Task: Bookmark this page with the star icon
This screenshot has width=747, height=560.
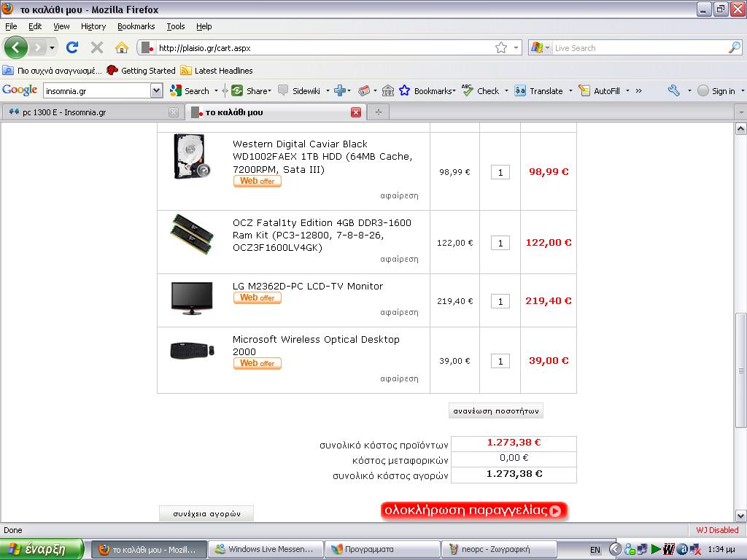Action: point(500,47)
